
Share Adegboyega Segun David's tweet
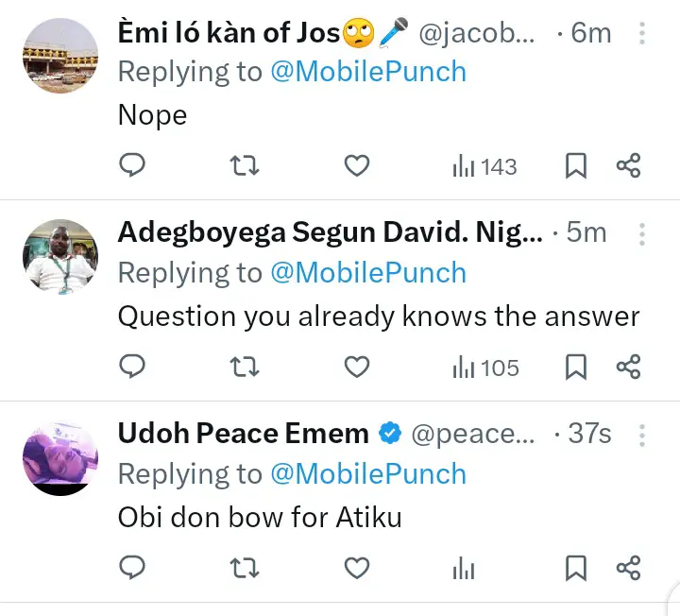[x=629, y=367]
